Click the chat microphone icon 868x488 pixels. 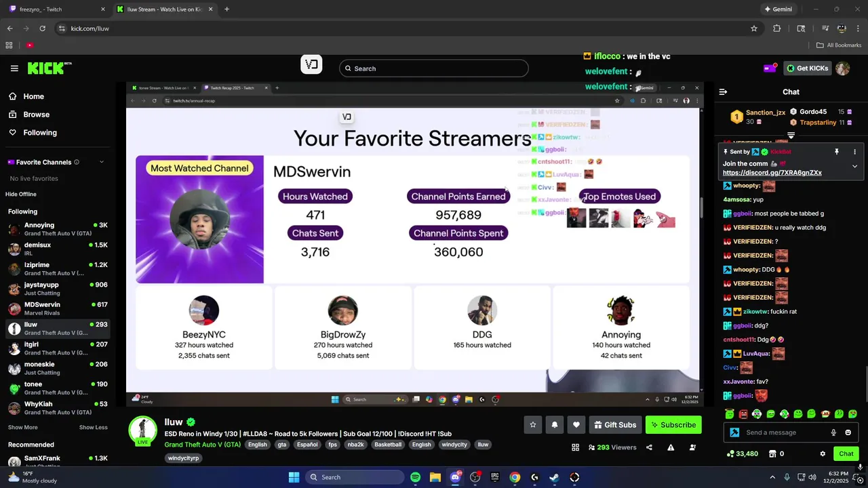tap(833, 432)
